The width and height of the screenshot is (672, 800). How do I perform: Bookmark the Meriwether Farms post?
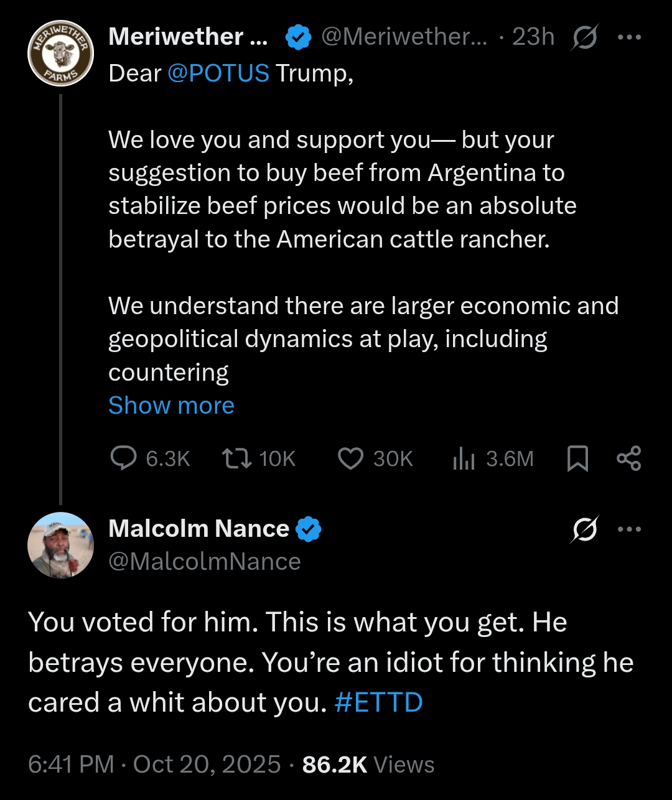point(578,459)
